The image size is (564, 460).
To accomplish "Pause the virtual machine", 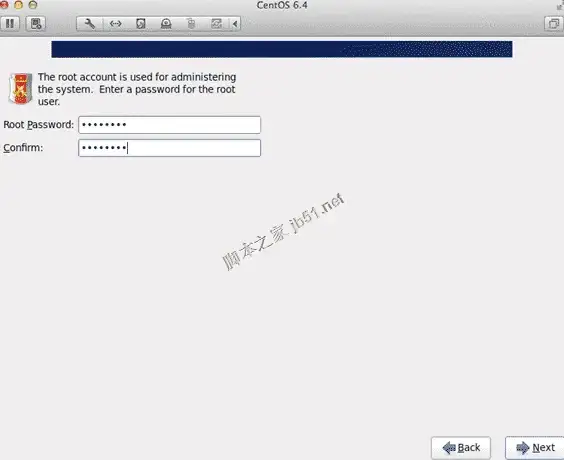I will [10, 24].
